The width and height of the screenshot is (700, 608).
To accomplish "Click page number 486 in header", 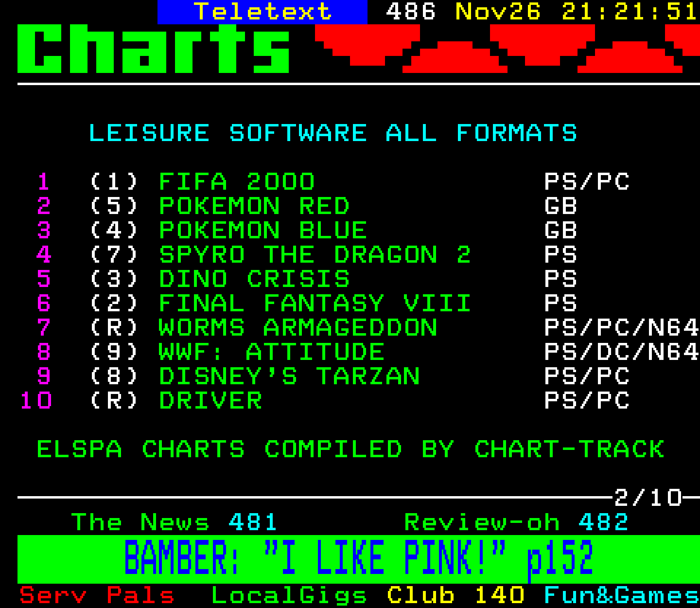I will [411, 12].
